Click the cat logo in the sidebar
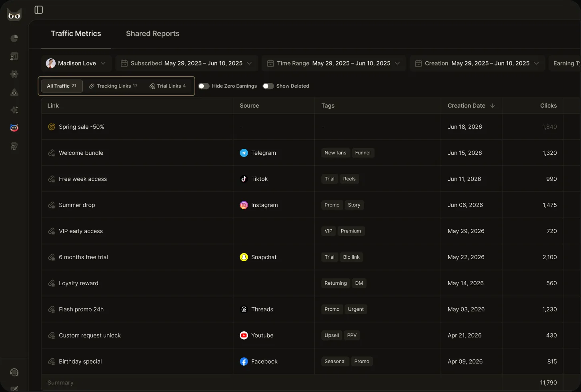 (x=14, y=15)
